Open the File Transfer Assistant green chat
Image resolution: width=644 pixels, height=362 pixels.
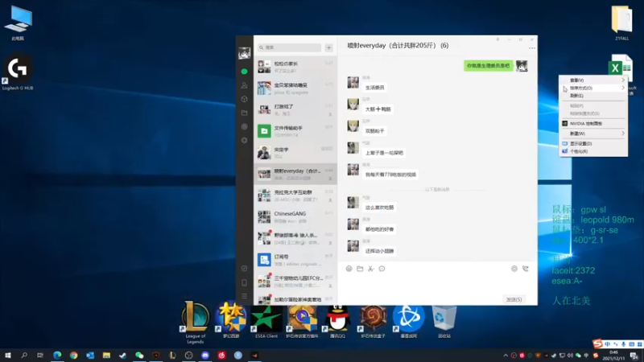click(295, 131)
